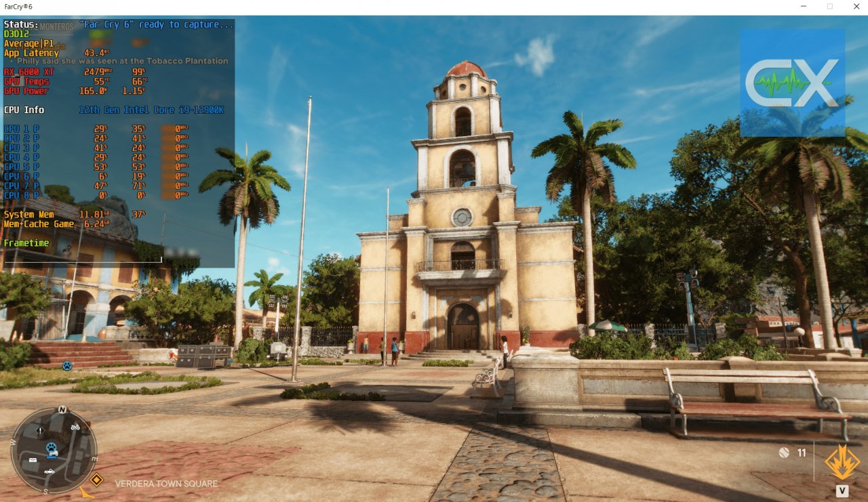Select the chest stash icon on the minimap
This screenshot has width=868, height=502.
pos(33,461)
